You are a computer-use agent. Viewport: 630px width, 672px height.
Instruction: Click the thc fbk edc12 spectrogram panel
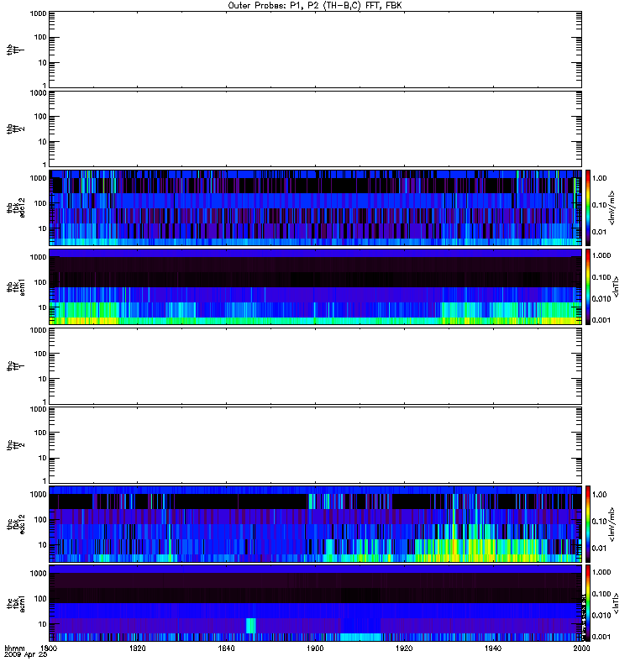pyautogui.click(x=316, y=523)
